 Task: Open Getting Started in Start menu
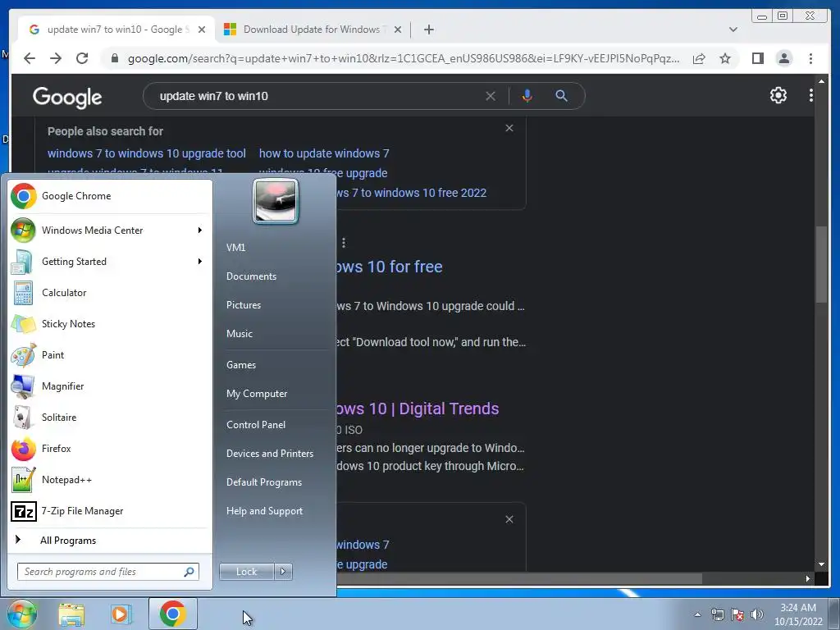pyautogui.click(x=110, y=262)
